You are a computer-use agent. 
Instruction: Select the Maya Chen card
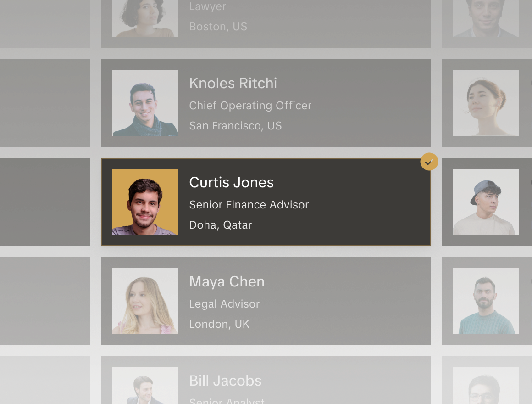tap(266, 301)
